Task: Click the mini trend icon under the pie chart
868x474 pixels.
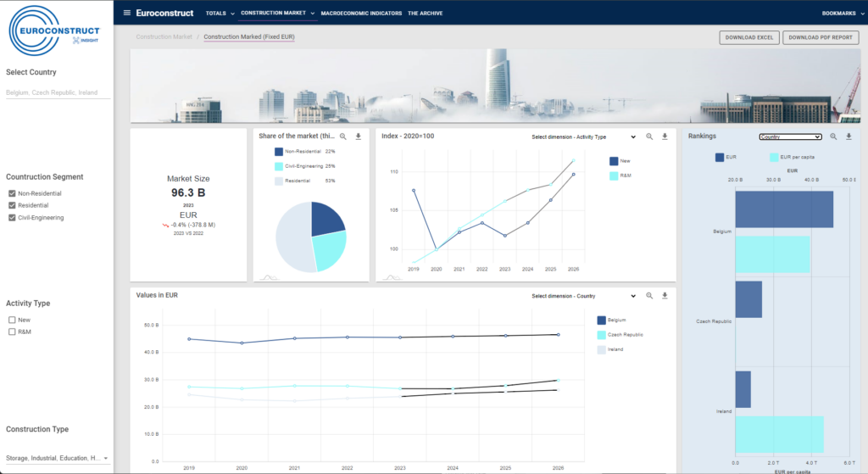Action: pos(269,277)
